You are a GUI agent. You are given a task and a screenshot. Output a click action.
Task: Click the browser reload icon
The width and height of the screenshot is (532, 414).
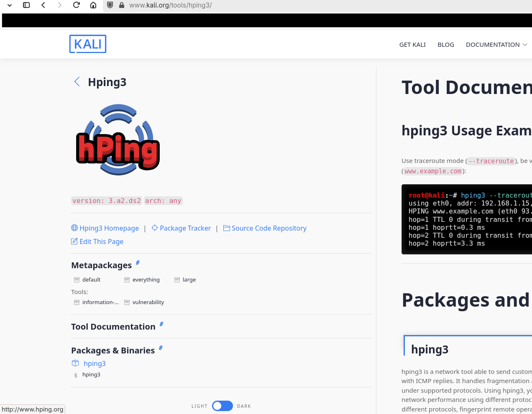pyautogui.click(x=76, y=5)
